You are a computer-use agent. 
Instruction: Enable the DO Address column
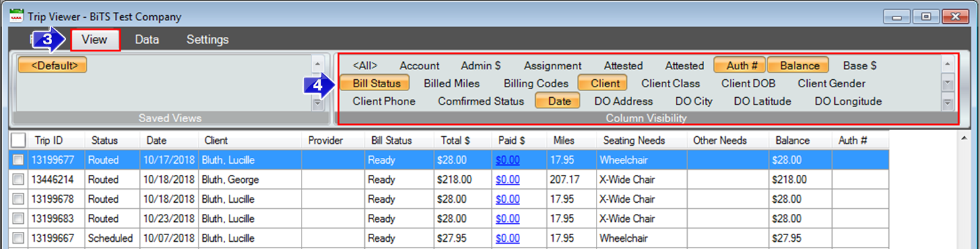pos(624,101)
